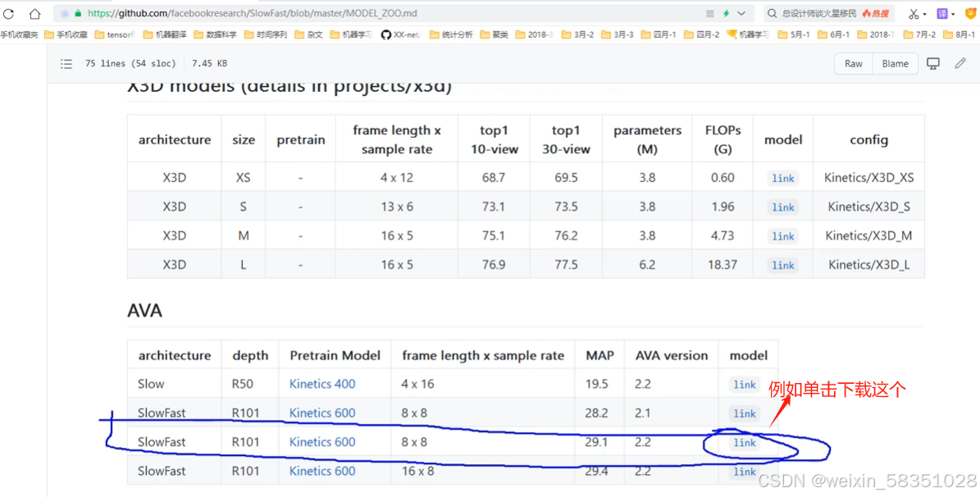Open Kinetics 600 link in the 28.2 MAP row
This screenshot has width=980, height=497.
(322, 413)
